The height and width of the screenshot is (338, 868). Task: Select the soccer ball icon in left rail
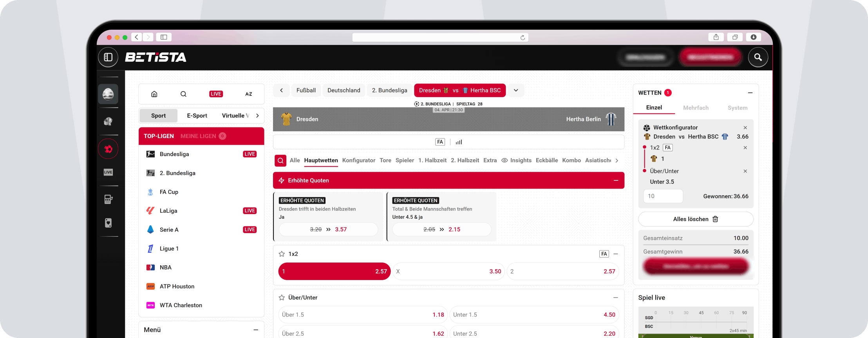[108, 149]
